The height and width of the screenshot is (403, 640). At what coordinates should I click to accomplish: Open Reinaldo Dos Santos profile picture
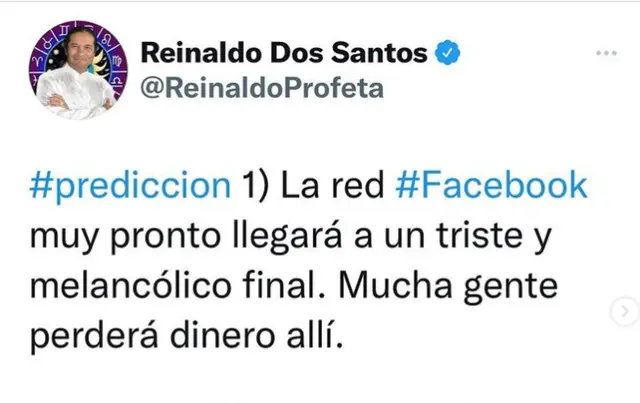(76, 70)
